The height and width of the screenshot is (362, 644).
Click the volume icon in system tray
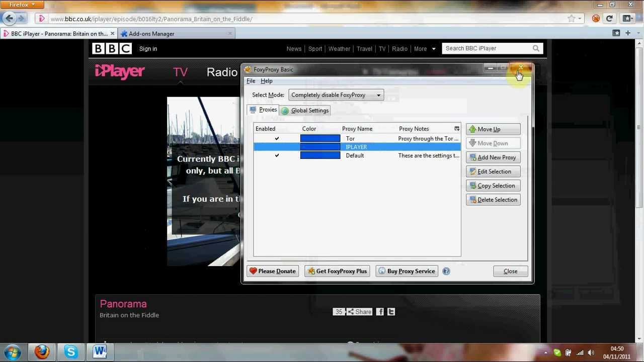591,353
